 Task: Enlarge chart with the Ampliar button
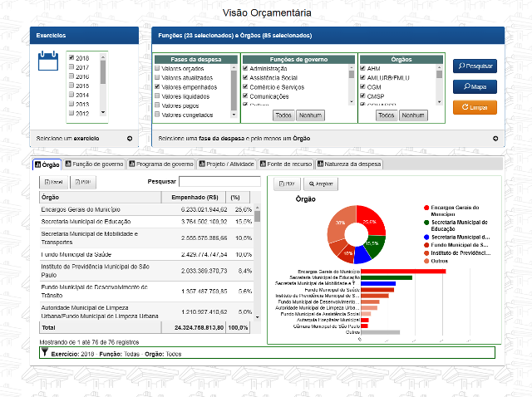click(x=321, y=183)
